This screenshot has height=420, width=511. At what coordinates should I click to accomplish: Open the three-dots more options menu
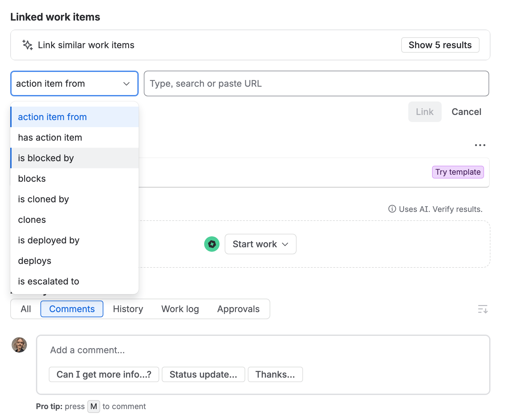pos(480,145)
